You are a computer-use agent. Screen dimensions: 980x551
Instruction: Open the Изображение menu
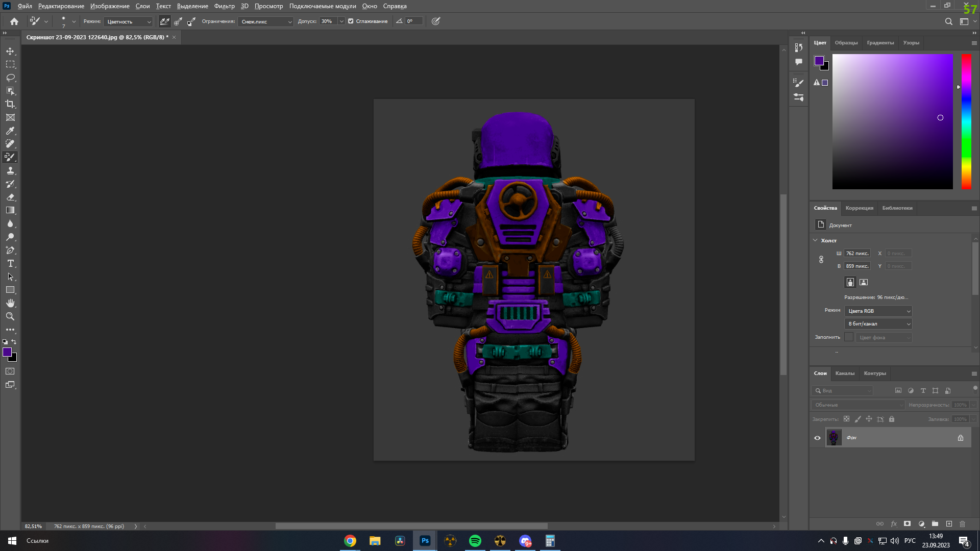tap(110, 6)
